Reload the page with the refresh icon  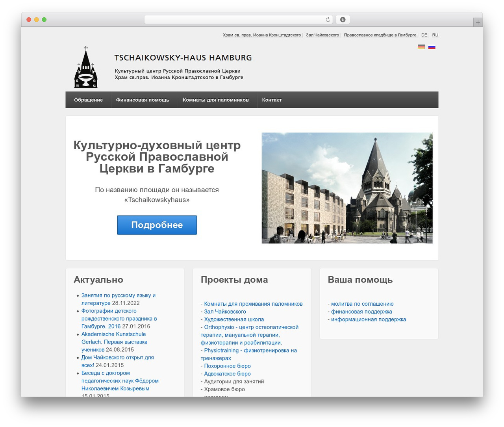pos(328,20)
